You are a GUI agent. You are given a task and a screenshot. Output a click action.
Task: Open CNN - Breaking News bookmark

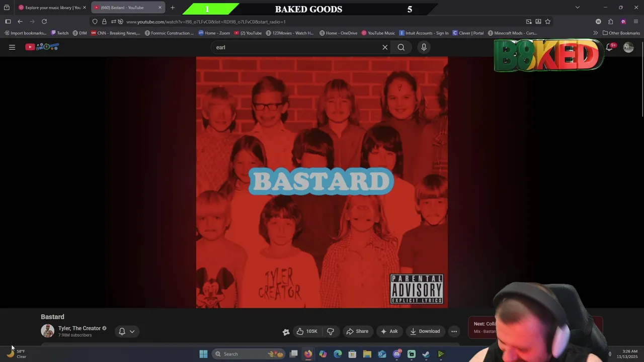[116, 33]
